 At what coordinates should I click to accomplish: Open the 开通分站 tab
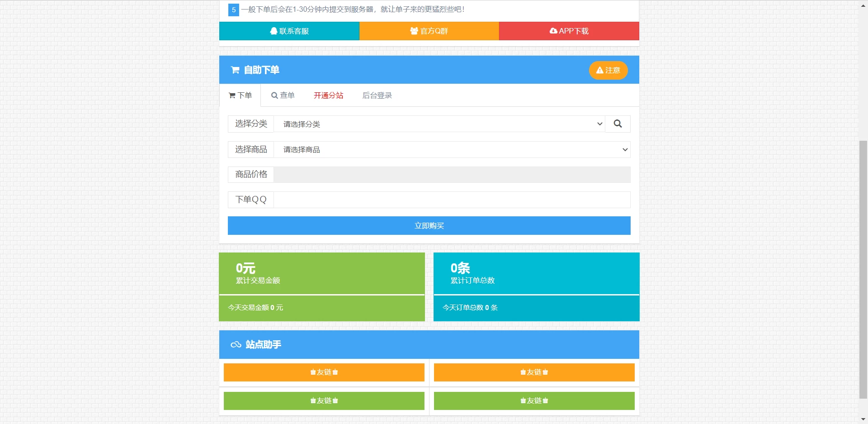329,95
